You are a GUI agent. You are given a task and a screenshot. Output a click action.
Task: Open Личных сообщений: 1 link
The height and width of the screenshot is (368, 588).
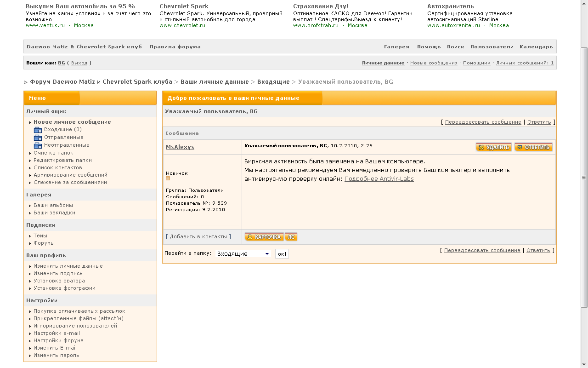[x=525, y=63]
